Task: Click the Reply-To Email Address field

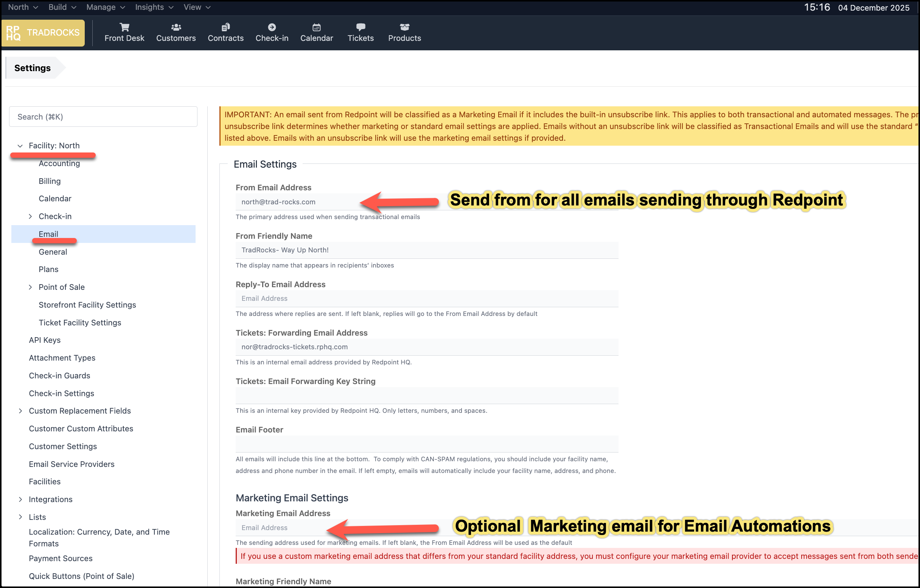Action: point(426,299)
